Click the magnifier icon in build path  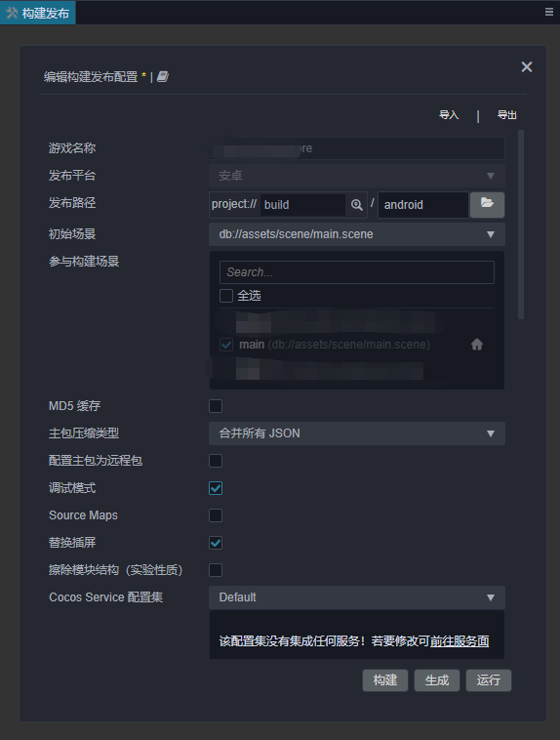pyautogui.click(x=357, y=205)
